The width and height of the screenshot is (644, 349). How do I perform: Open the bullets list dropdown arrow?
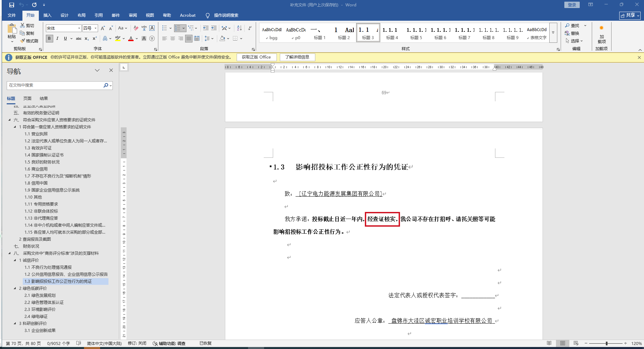(x=170, y=28)
